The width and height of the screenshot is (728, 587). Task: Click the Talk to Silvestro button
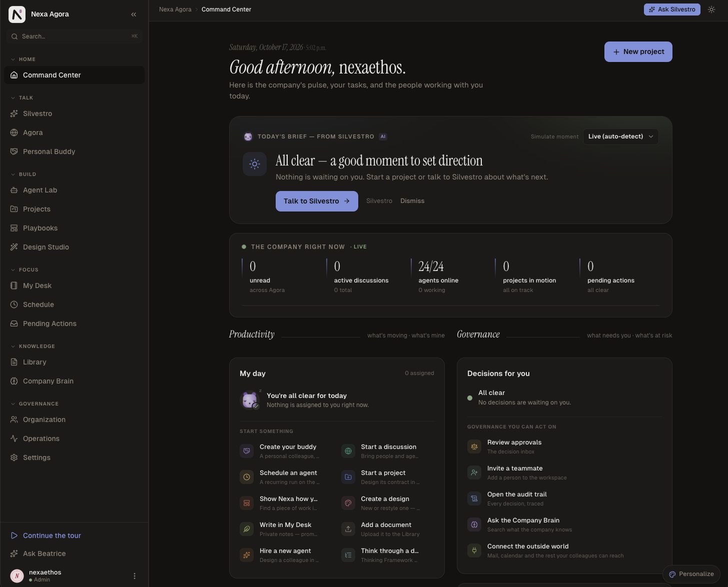[x=317, y=201]
